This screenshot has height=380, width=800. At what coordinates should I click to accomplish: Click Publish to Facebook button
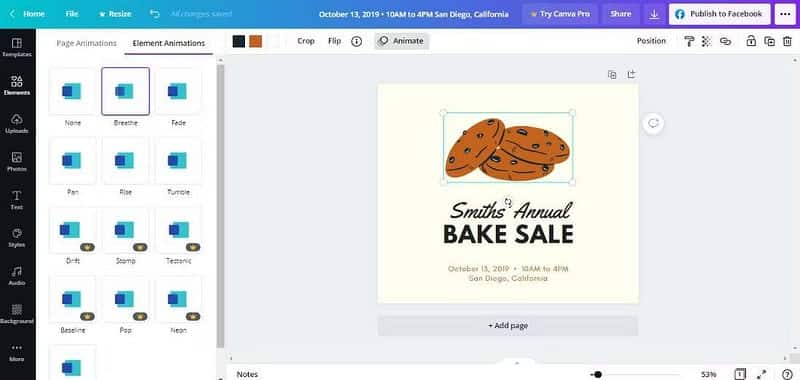pos(719,14)
